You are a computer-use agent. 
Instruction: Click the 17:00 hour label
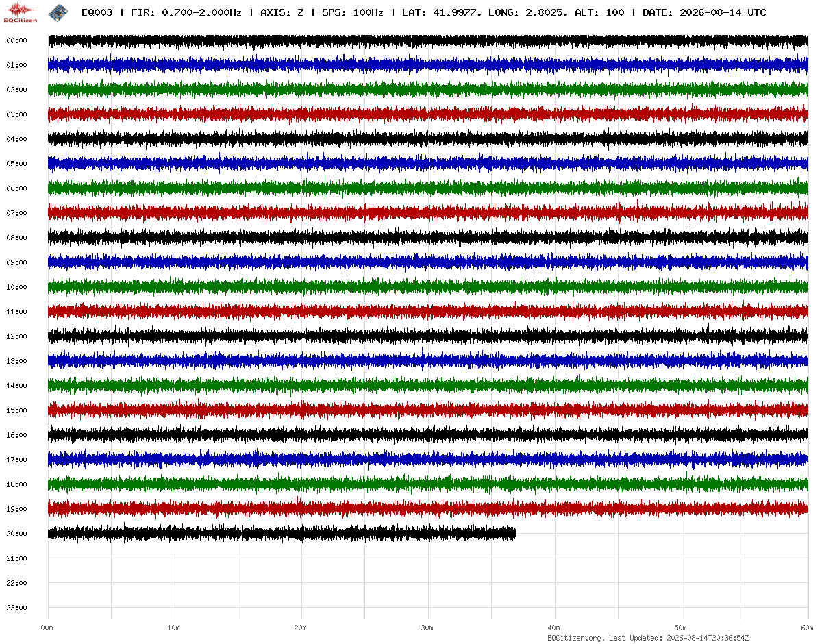click(x=16, y=460)
